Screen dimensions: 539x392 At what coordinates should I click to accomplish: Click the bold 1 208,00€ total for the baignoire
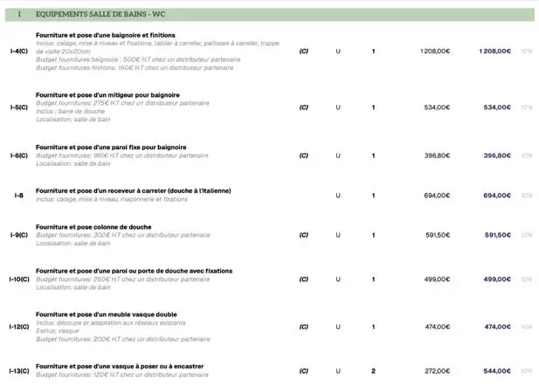tap(494, 52)
